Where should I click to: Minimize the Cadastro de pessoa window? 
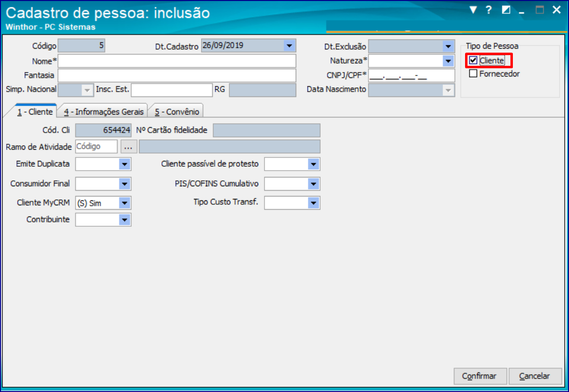click(x=522, y=12)
